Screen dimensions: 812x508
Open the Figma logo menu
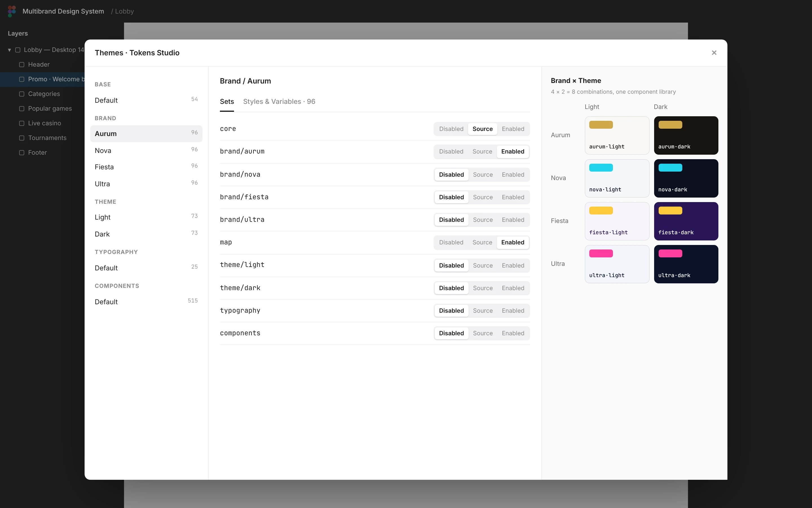pyautogui.click(x=12, y=11)
